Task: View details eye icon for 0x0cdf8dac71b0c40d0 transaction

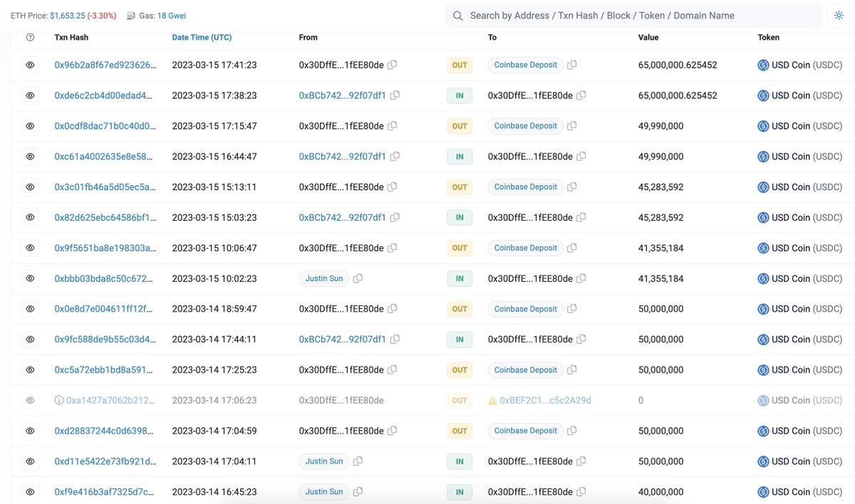Action: point(30,126)
